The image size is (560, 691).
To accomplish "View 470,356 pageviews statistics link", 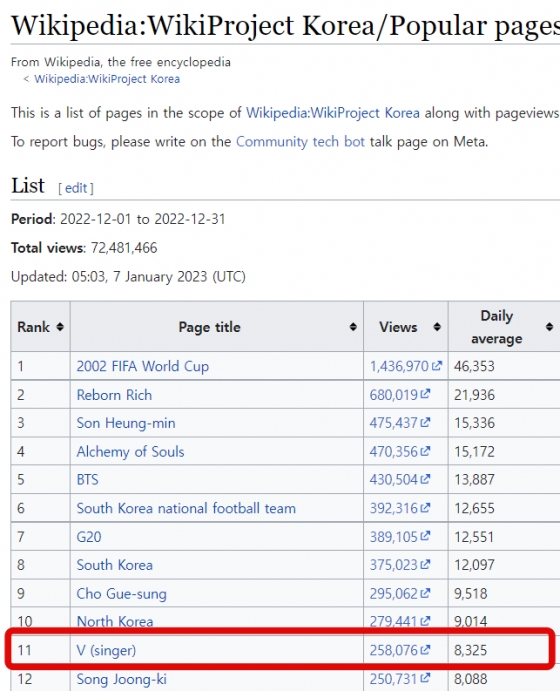I will [393, 452].
